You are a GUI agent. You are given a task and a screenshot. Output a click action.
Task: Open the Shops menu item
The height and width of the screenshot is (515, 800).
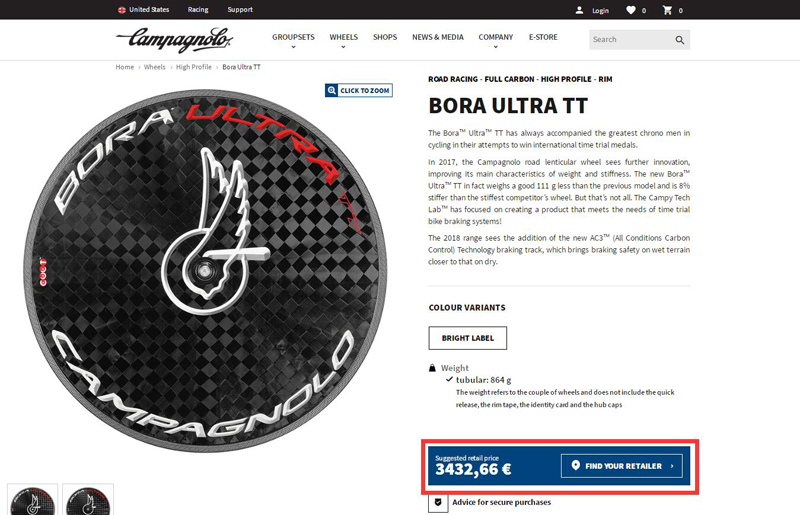pyautogui.click(x=385, y=37)
